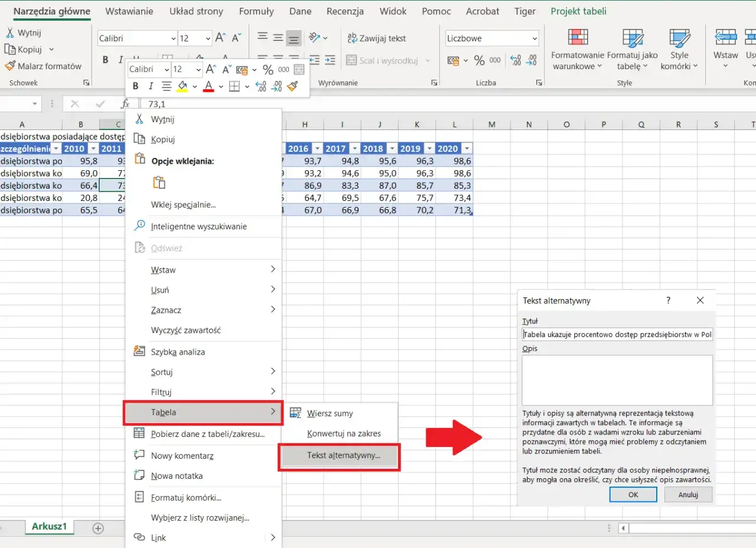Expand the ribbon font size dropdown

208,38
